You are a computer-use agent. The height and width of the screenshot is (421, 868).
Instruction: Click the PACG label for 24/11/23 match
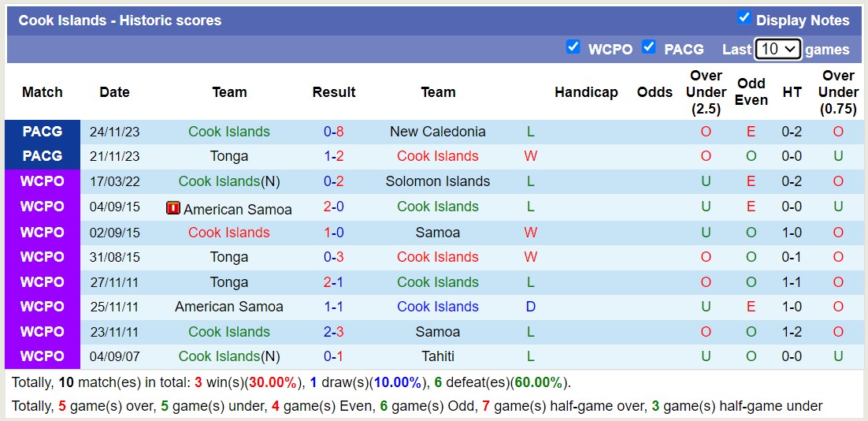(43, 132)
